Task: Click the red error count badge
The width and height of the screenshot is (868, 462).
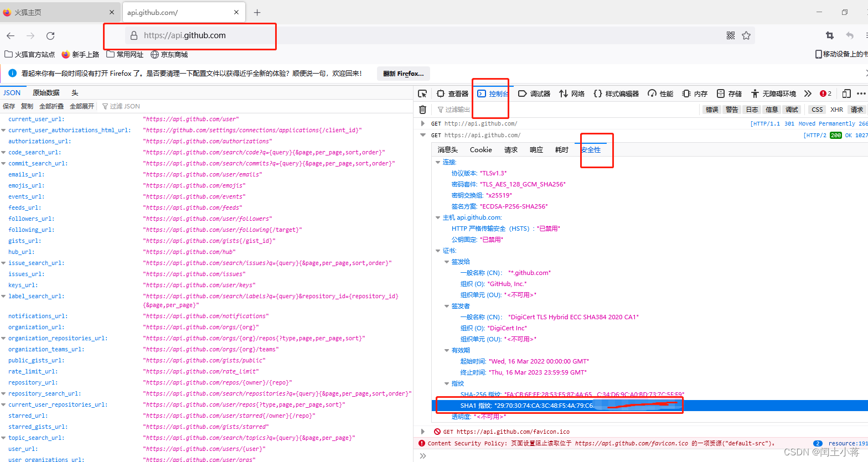Action: pos(825,94)
